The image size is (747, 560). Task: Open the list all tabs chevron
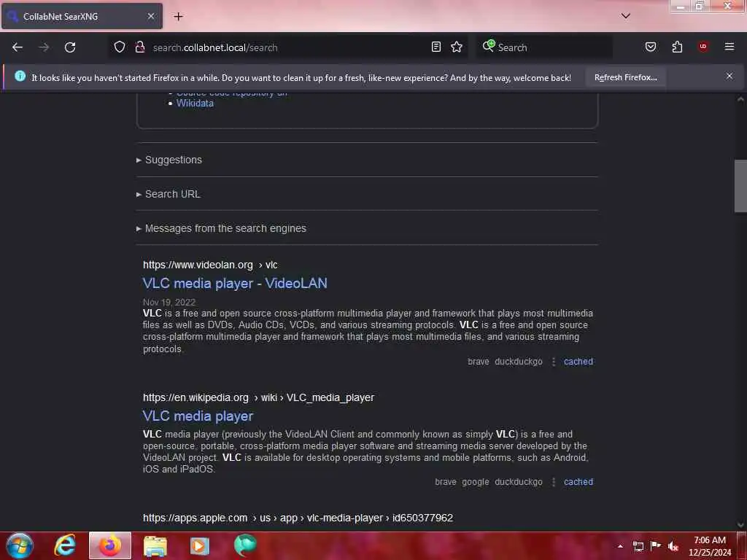[x=626, y=16]
